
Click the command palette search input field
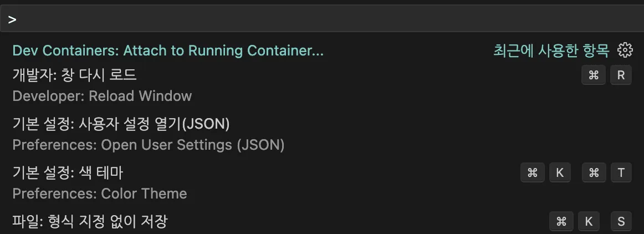click(321, 20)
